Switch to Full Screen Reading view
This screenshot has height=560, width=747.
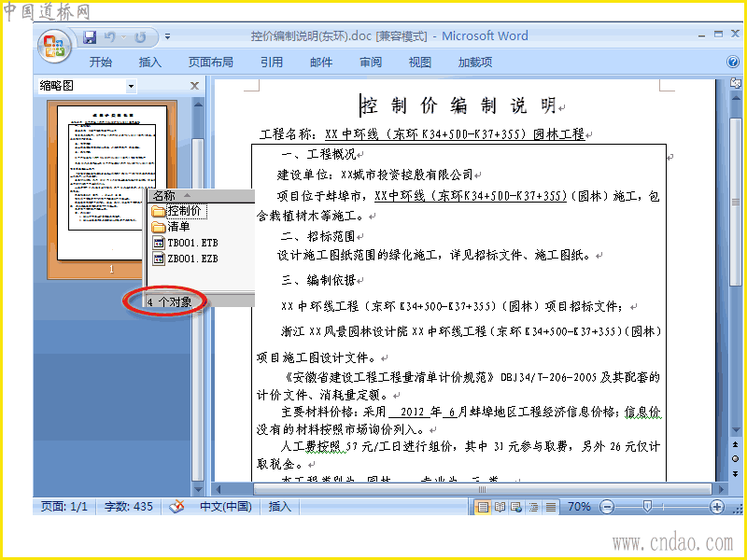click(x=500, y=507)
